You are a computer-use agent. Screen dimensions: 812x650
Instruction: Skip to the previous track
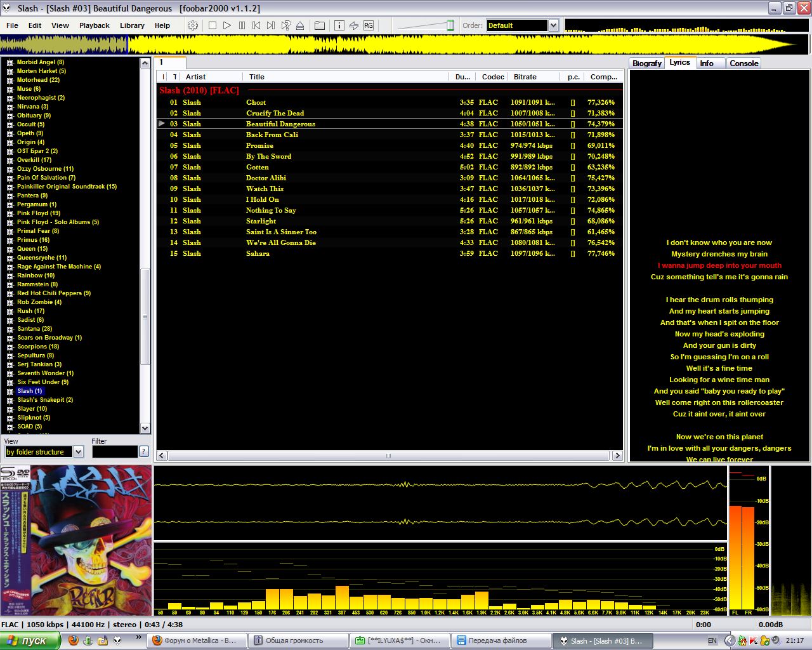[x=256, y=25]
